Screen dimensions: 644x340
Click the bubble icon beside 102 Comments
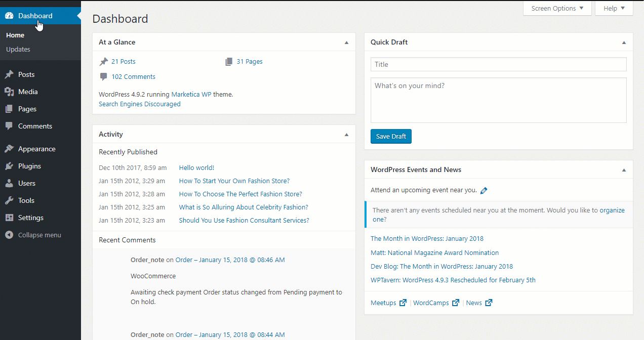(104, 77)
